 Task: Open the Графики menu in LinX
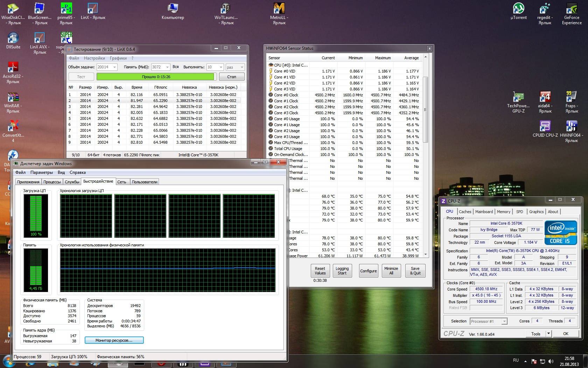click(118, 58)
